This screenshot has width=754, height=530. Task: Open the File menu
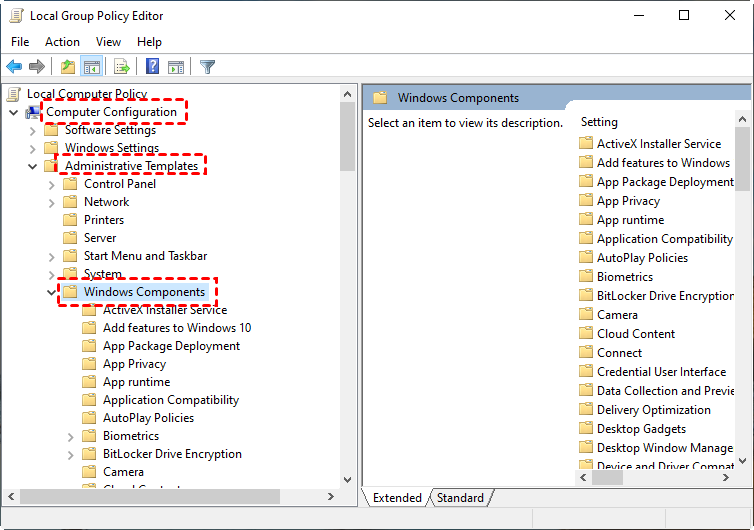(x=20, y=42)
